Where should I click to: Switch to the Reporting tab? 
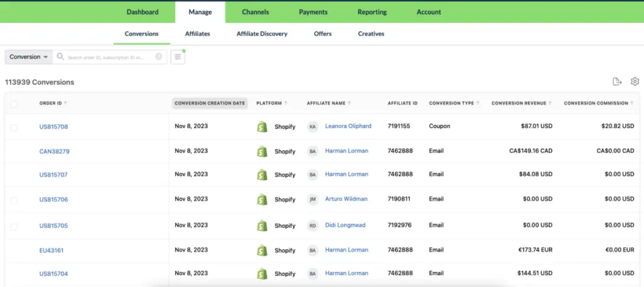pos(372,12)
